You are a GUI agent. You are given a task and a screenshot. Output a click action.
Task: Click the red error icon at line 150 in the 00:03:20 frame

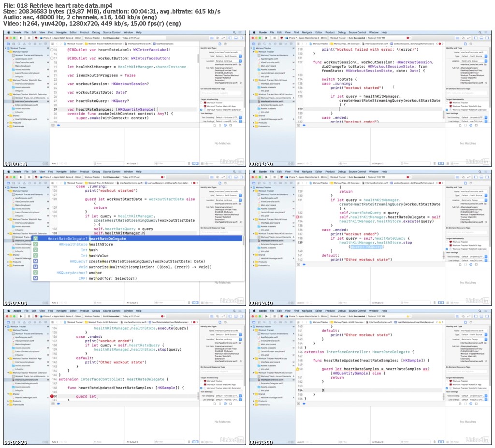point(52,396)
